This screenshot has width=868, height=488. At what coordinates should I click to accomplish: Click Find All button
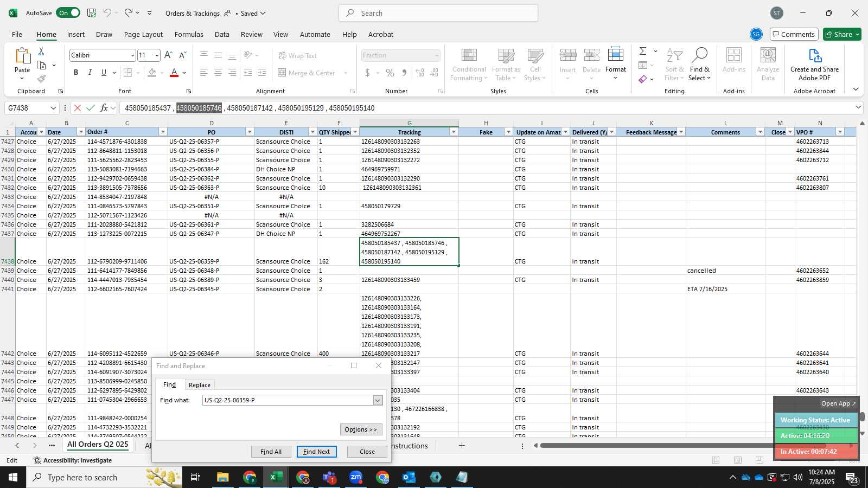271,452
